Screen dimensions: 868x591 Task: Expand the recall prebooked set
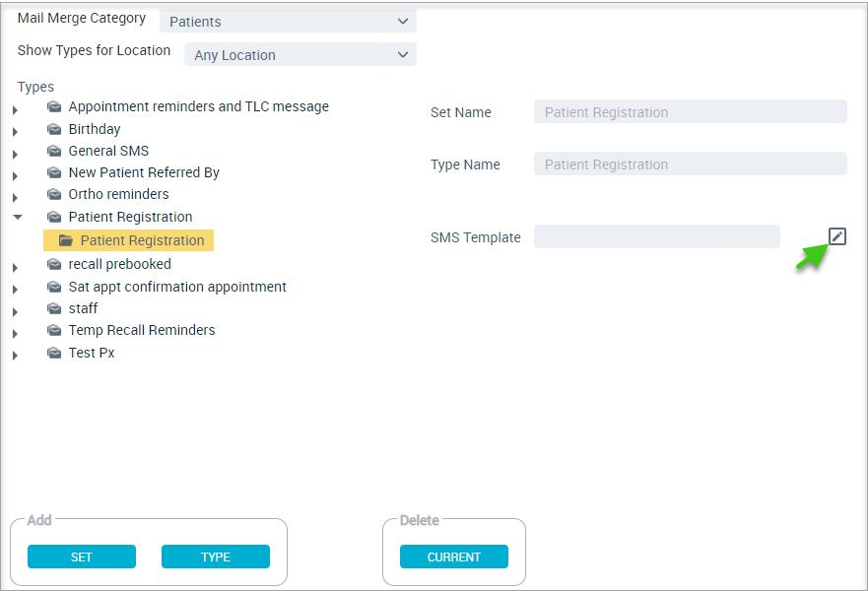coord(16,268)
